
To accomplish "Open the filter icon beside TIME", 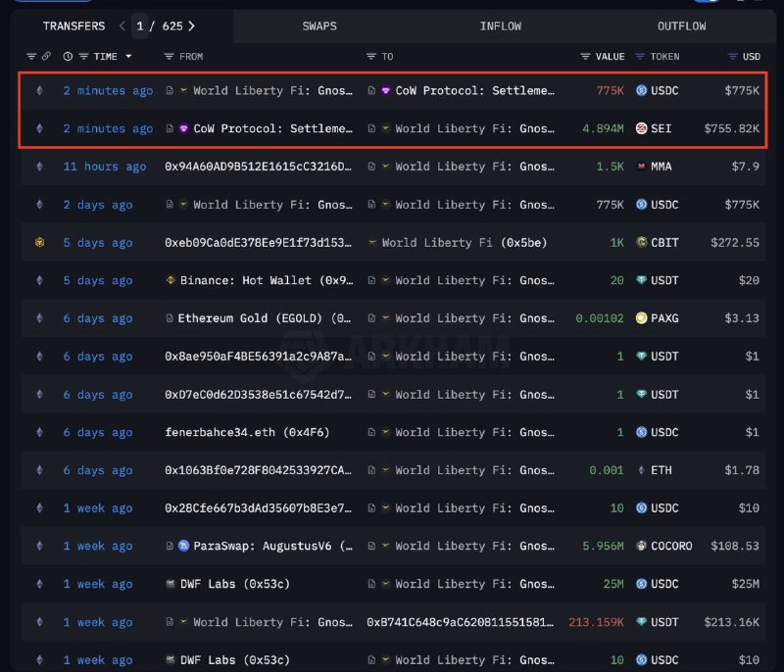I will pyautogui.click(x=83, y=57).
